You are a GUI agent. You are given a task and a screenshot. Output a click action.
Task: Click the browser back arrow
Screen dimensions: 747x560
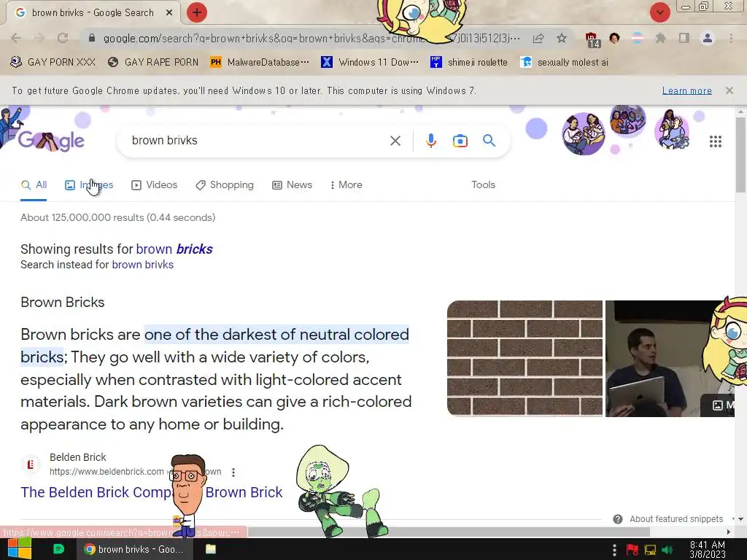click(16, 38)
